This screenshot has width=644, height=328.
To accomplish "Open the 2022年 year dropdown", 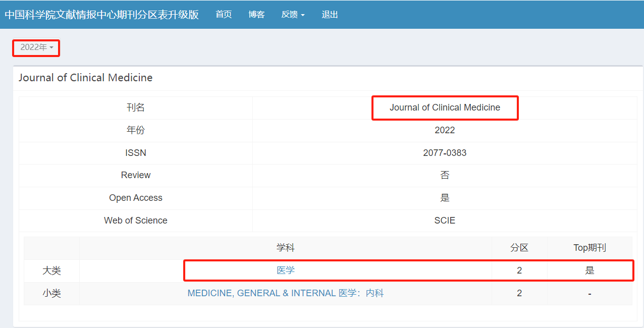I will click(36, 47).
